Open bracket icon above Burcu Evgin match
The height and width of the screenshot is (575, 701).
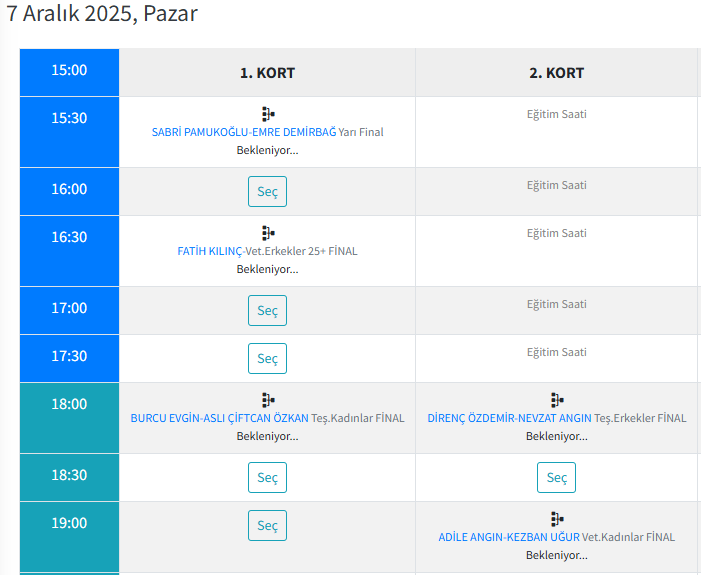coord(267,400)
